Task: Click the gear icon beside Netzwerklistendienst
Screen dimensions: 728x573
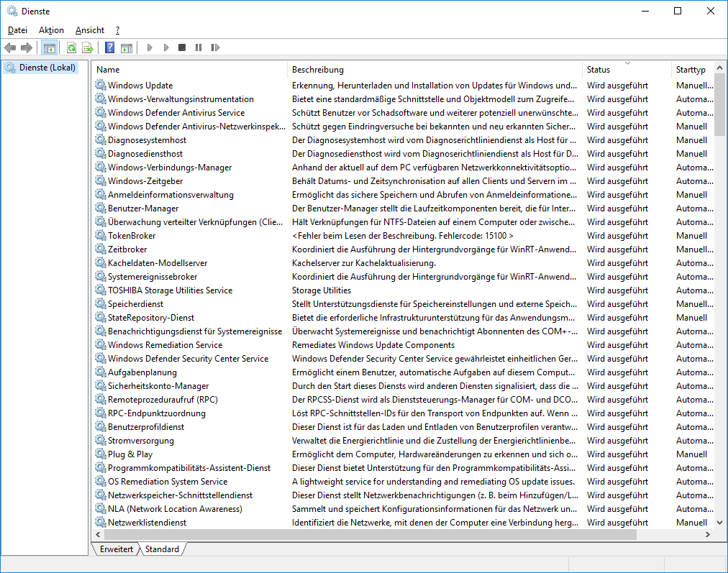Action: [x=100, y=522]
